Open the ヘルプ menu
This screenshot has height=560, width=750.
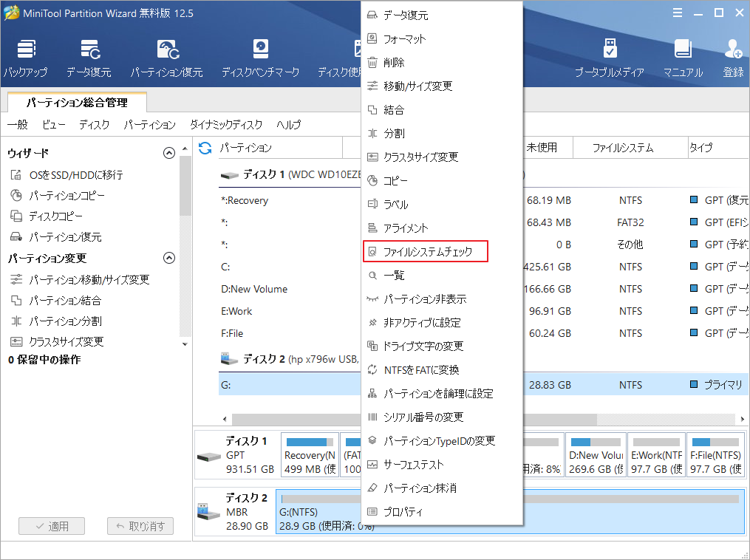pyautogui.click(x=288, y=125)
